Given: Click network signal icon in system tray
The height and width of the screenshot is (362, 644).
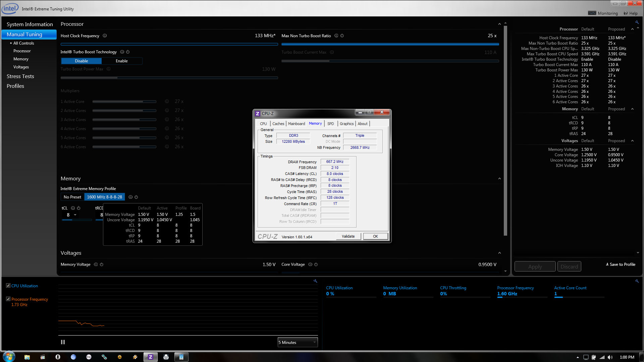Looking at the screenshot, I should point(602,357).
